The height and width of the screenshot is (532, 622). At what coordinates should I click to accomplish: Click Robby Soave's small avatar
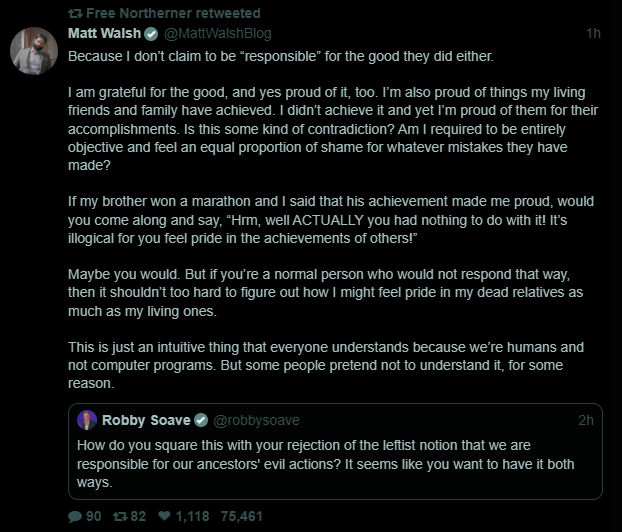coord(88,420)
